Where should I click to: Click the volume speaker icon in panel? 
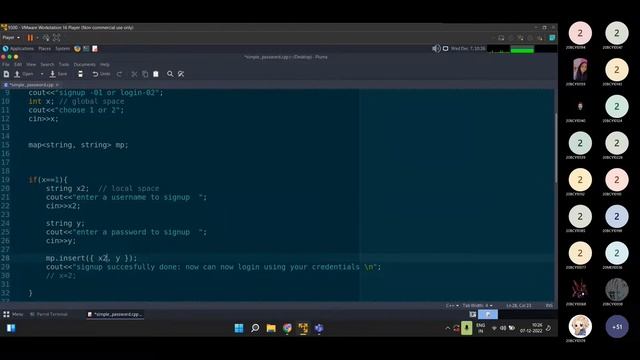436,49
